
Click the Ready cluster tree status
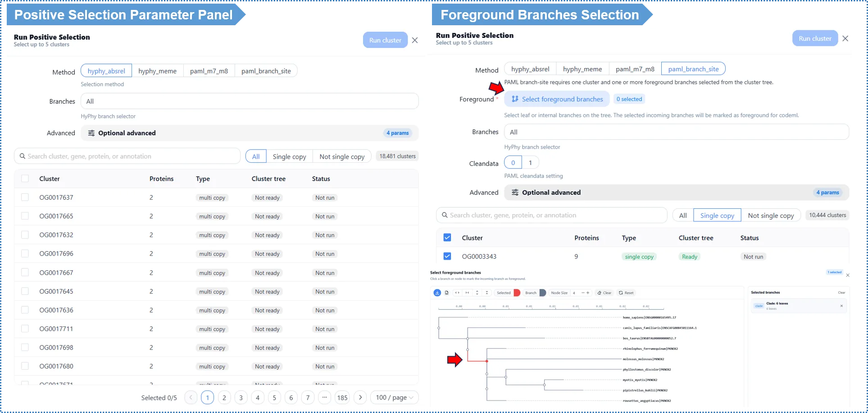pos(690,257)
